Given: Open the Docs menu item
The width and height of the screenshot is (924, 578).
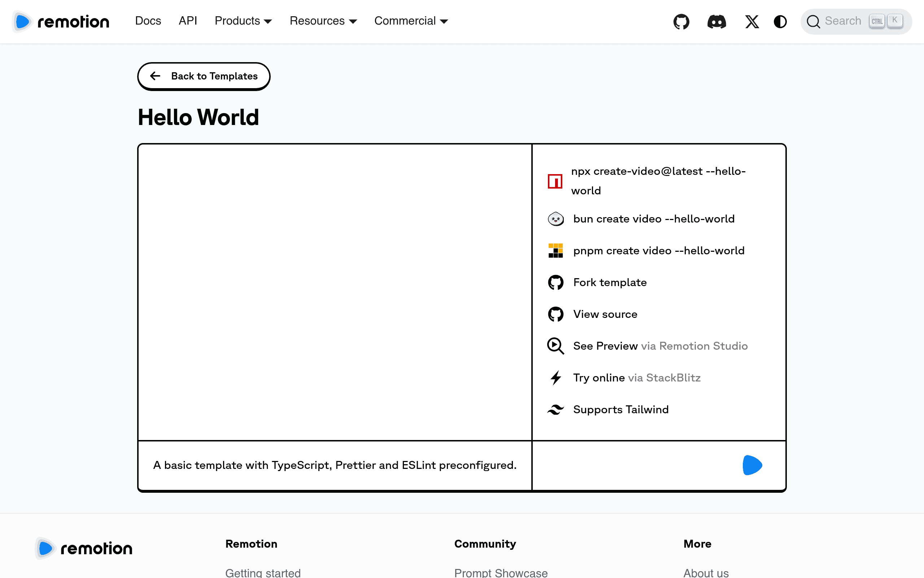Looking at the screenshot, I should coord(148,21).
